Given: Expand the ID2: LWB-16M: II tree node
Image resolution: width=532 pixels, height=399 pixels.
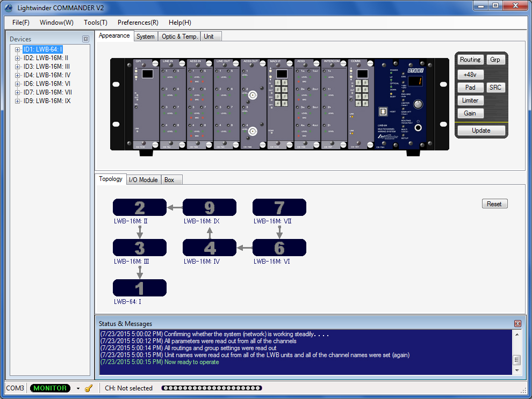Looking at the screenshot, I should [x=17, y=58].
